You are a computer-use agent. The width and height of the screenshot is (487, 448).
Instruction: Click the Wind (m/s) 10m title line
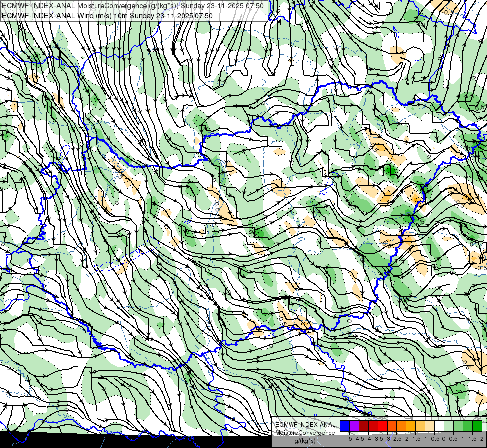107,15
